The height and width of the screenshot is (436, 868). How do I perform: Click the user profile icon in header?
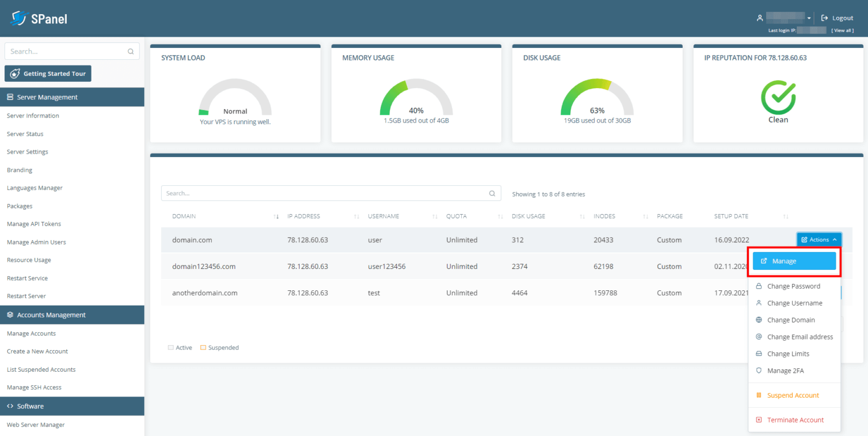coord(759,18)
